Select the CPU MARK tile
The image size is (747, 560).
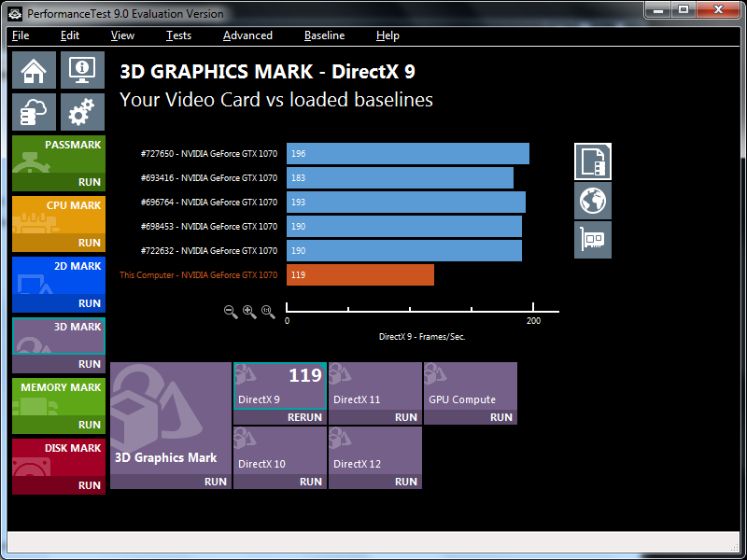pos(59,216)
